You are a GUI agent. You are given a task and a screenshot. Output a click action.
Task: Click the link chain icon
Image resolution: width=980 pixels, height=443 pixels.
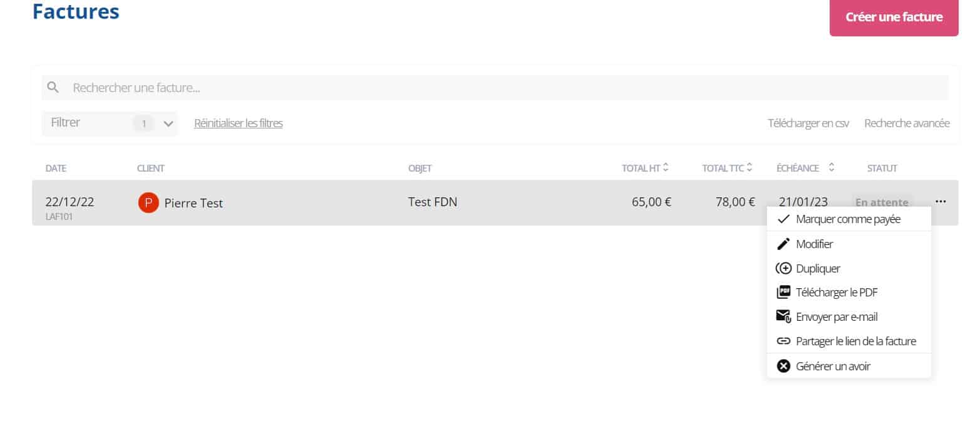pyautogui.click(x=783, y=341)
